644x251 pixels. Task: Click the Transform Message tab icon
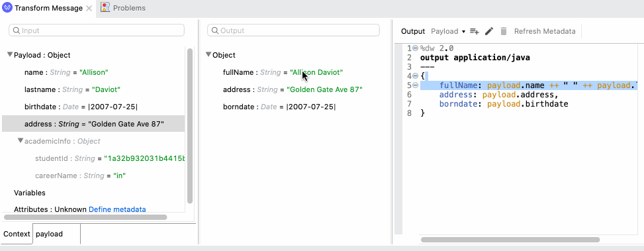click(x=7, y=8)
